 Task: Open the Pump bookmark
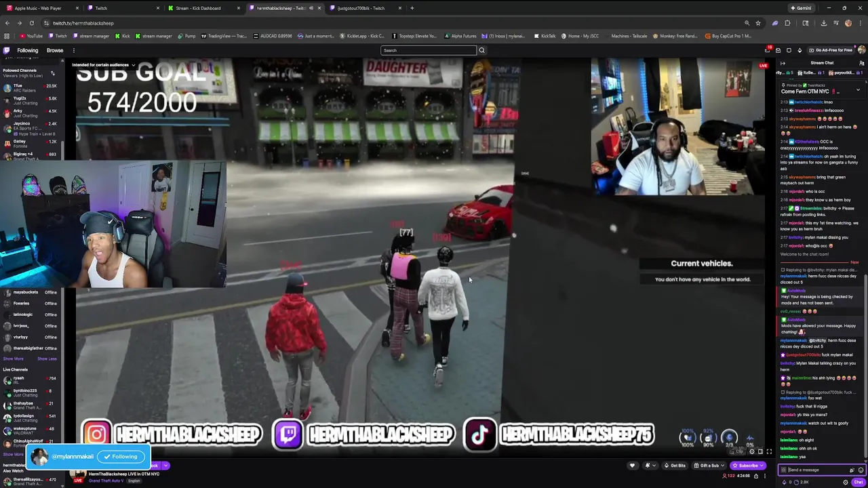pos(186,36)
